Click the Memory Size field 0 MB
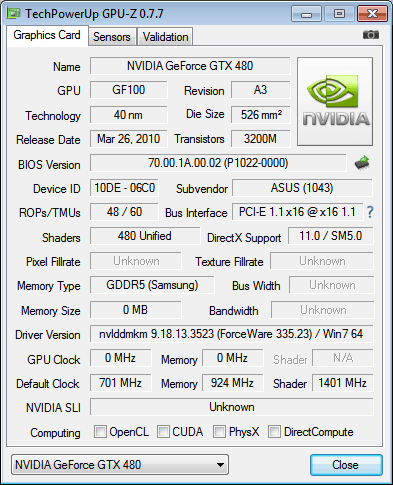Viewport: 393px width, 485px height. click(x=136, y=310)
